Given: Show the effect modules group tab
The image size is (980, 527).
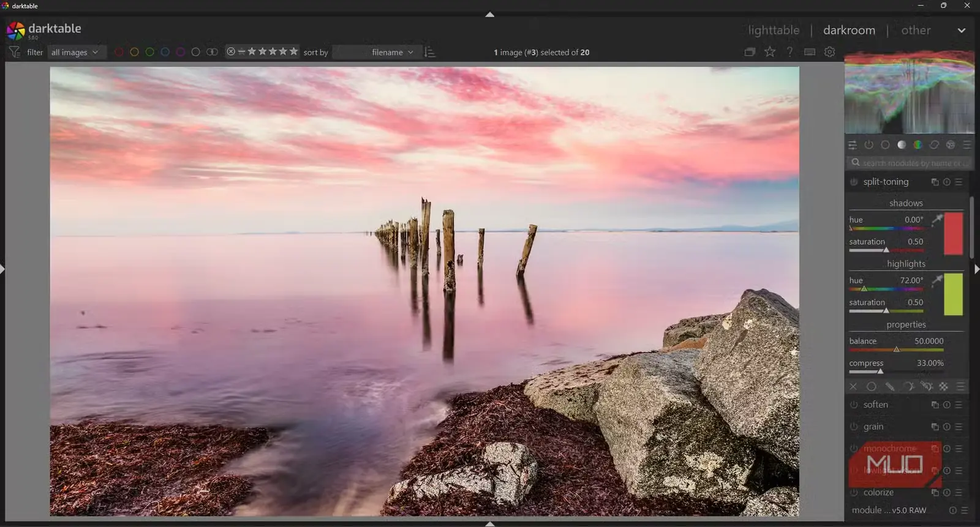Looking at the screenshot, I should tap(951, 145).
